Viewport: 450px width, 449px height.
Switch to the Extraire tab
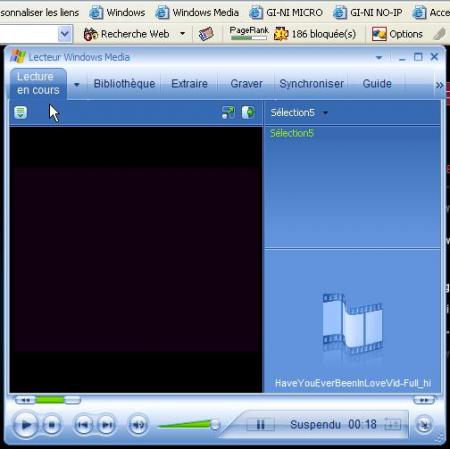189,84
